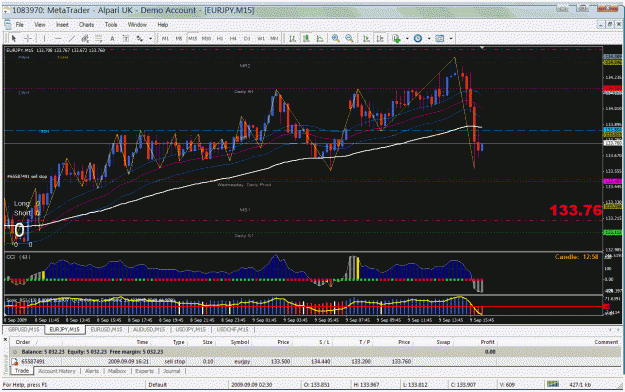Screen dimensions: 625x392
Task: Toggle chart shift from right border
Action: [x=380, y=38]
